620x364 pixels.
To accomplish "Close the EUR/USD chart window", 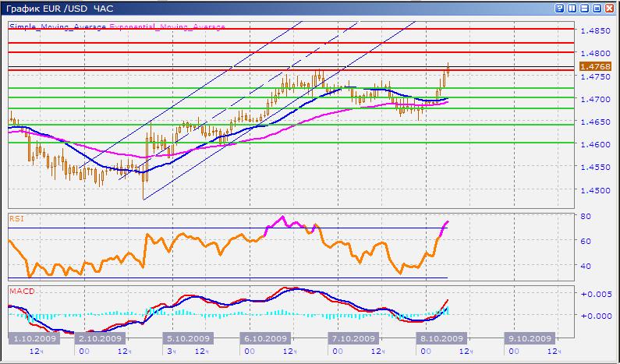I will coord(609,8).
